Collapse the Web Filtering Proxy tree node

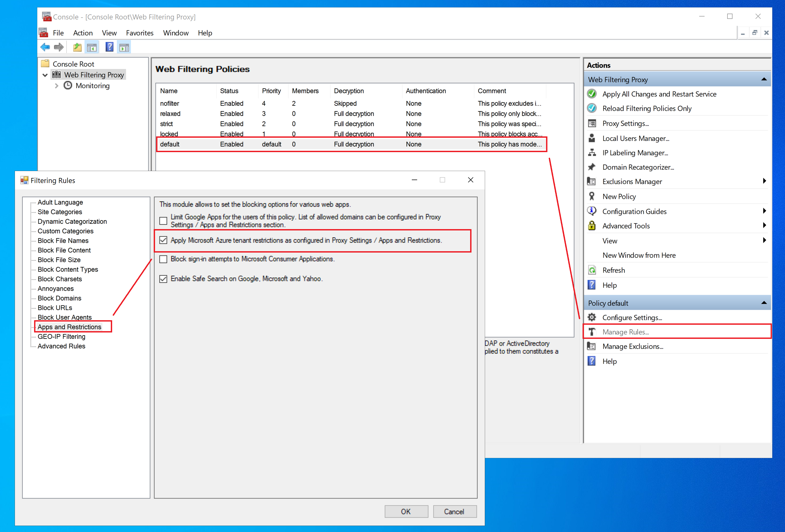click(x=45, y=75)
